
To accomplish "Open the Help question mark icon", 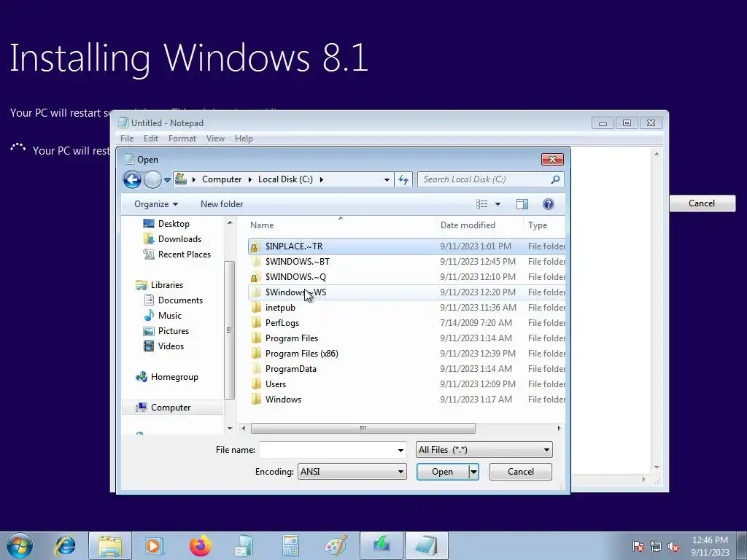I will [549, 204].
